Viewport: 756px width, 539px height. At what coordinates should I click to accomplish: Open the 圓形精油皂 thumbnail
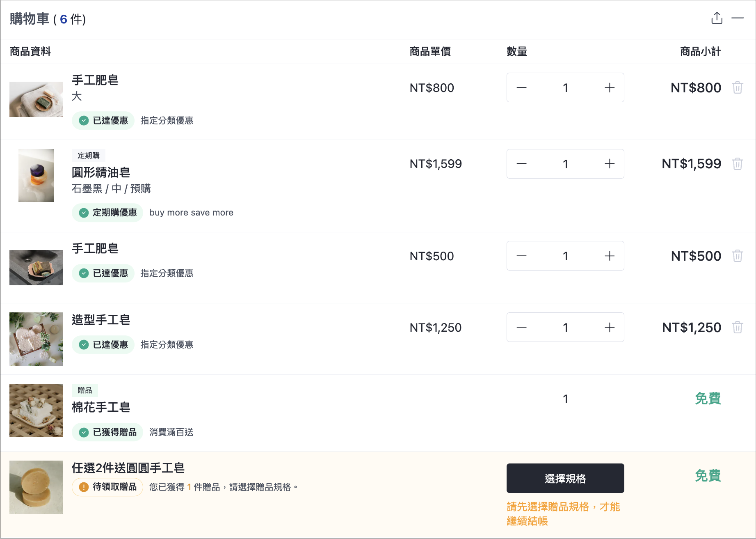tap(36, 175)
